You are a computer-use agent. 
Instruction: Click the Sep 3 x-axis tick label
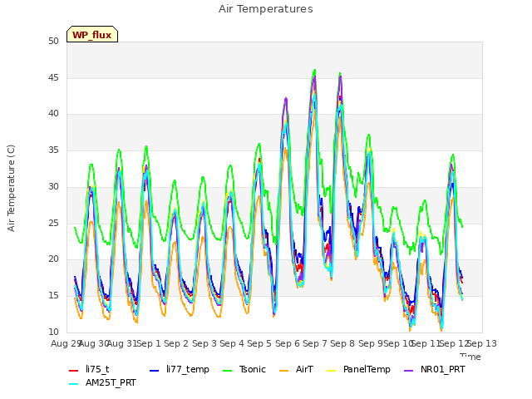pos(204,343)
